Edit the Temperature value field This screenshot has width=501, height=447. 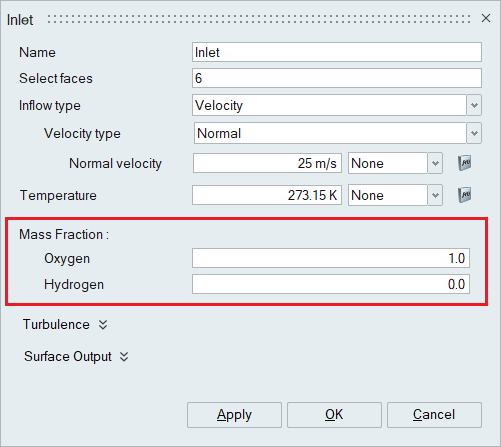coord(267,195)
